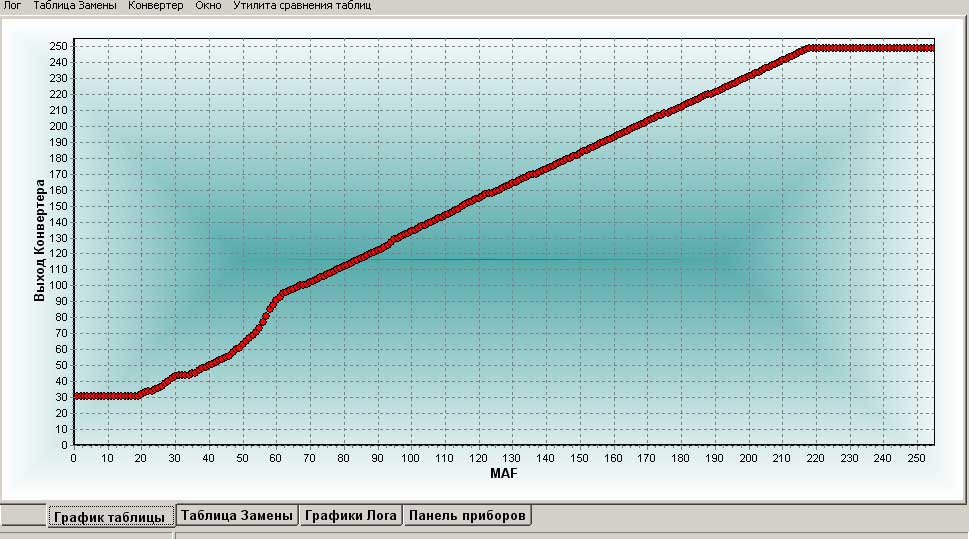
Task: Open the Таблица Замены menu
Action: [75, 6]
